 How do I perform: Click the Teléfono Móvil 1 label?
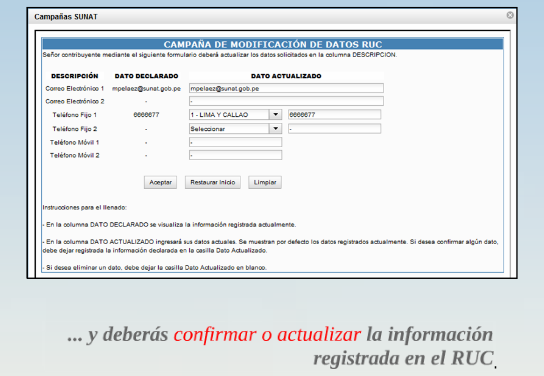click(x=75, y=143)
